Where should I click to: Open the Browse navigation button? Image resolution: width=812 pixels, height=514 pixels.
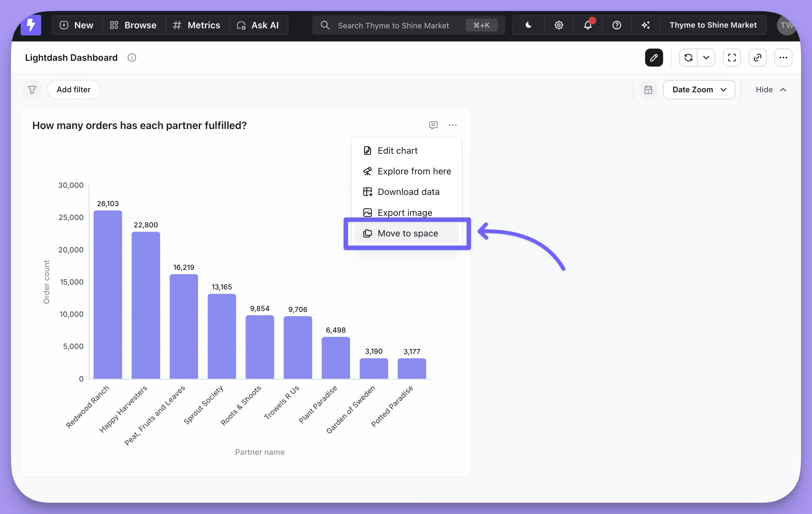click(x=133, y=25)
